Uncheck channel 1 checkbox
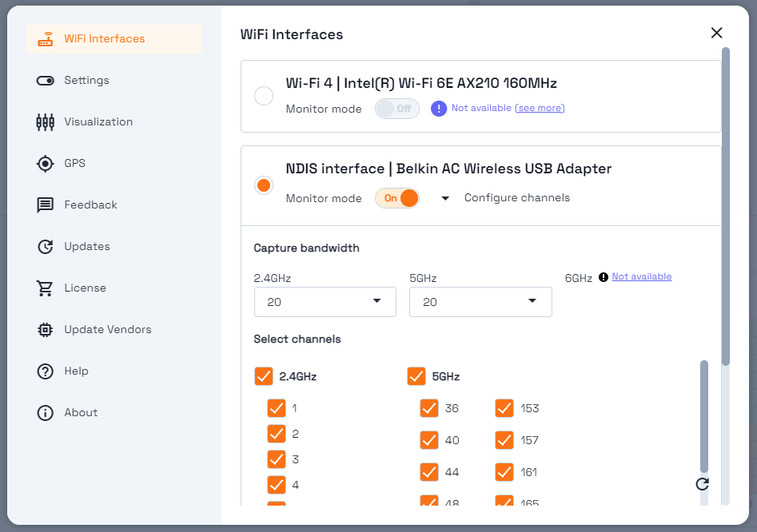Image resolution: width=757 pixels, height=532 pixels. (x=276, y=408)
